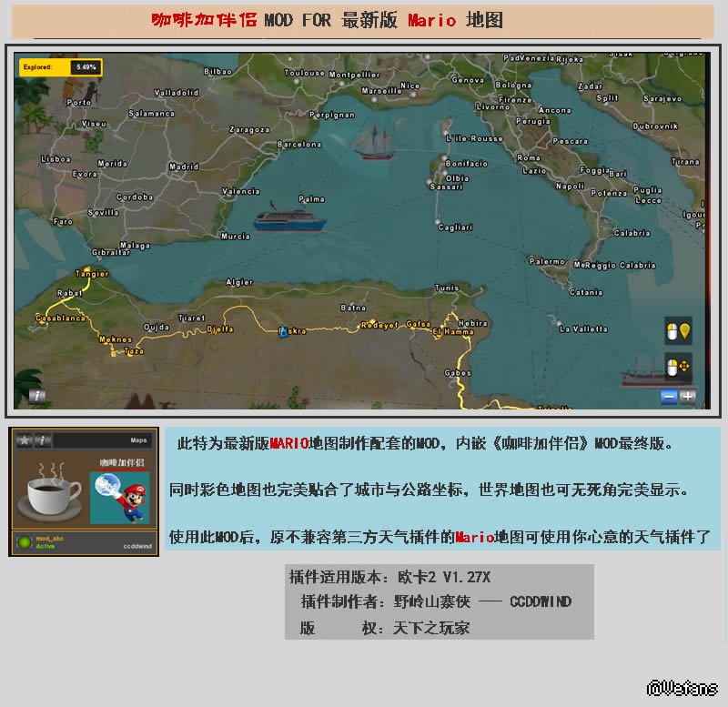Viewport: 728px width, 707px height.
Task: Toggle the green Active mod indicator
Action: 24,541
